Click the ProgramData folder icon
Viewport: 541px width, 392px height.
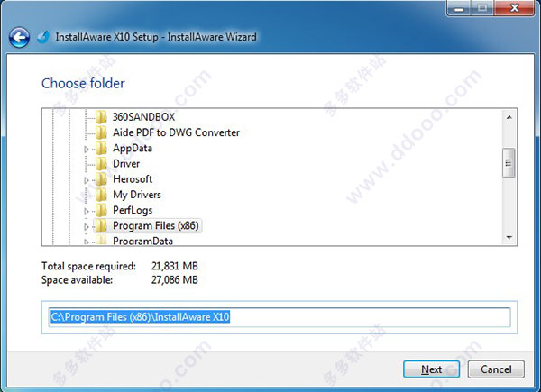[101, 241]
